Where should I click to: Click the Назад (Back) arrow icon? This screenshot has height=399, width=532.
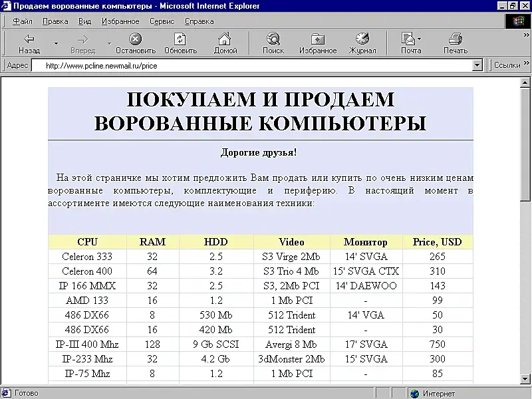point(29,39)
